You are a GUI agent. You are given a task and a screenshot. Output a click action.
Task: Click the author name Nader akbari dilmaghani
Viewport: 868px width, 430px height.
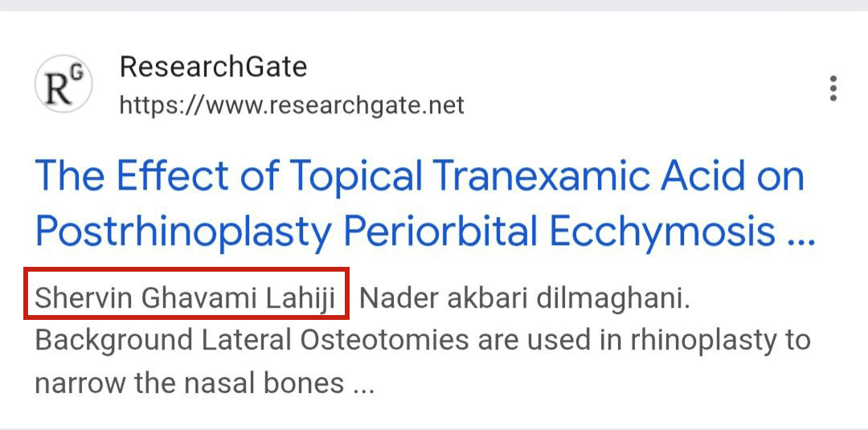pos(524,300)
